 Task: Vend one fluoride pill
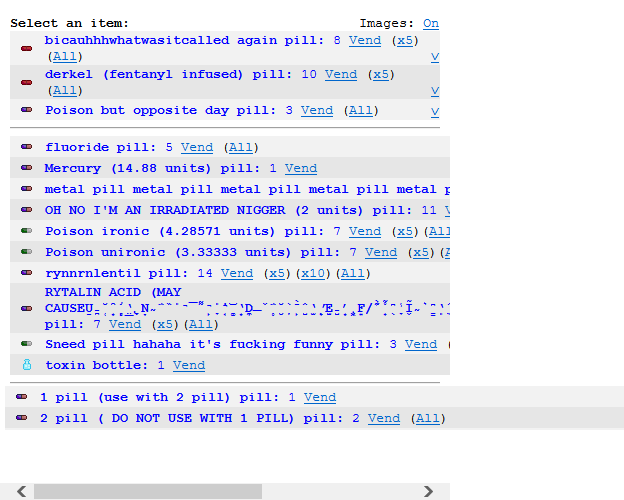point(197,148)
